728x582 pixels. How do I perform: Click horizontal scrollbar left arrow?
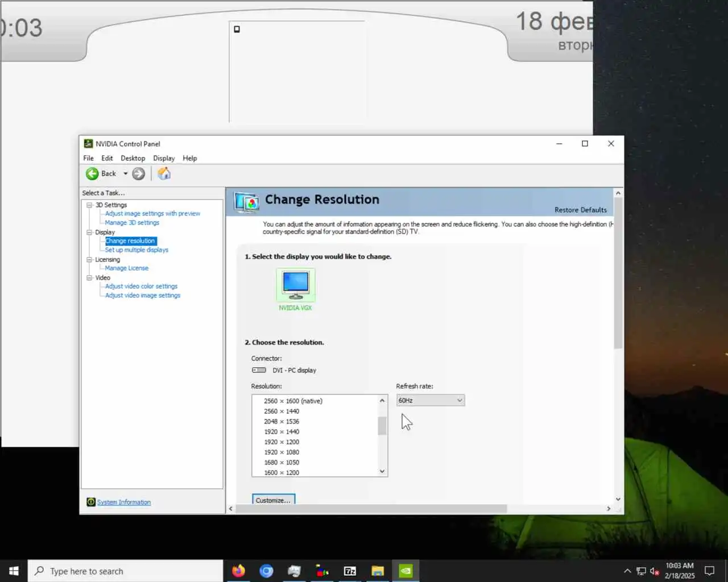point(230,509)
